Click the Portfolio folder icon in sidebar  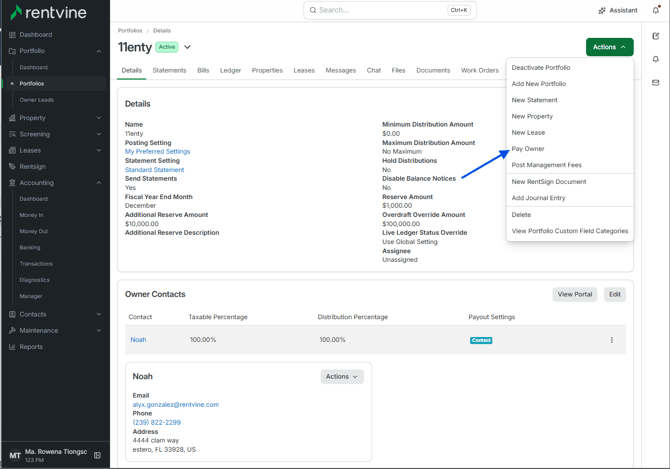tap(12, 51)
